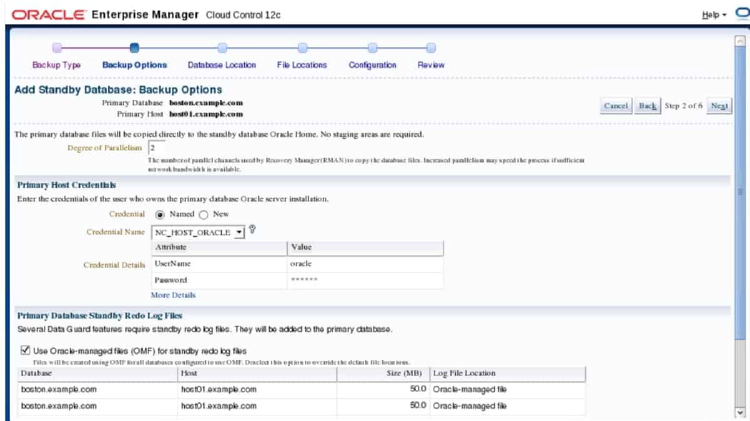
Task: Click the Host column header
Action: click(x=257, y=374)
